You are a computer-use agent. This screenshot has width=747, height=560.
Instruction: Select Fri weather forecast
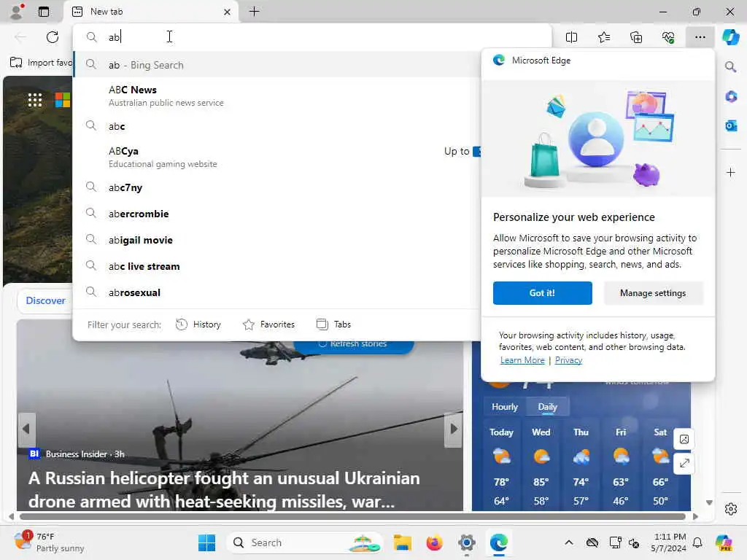621,467
